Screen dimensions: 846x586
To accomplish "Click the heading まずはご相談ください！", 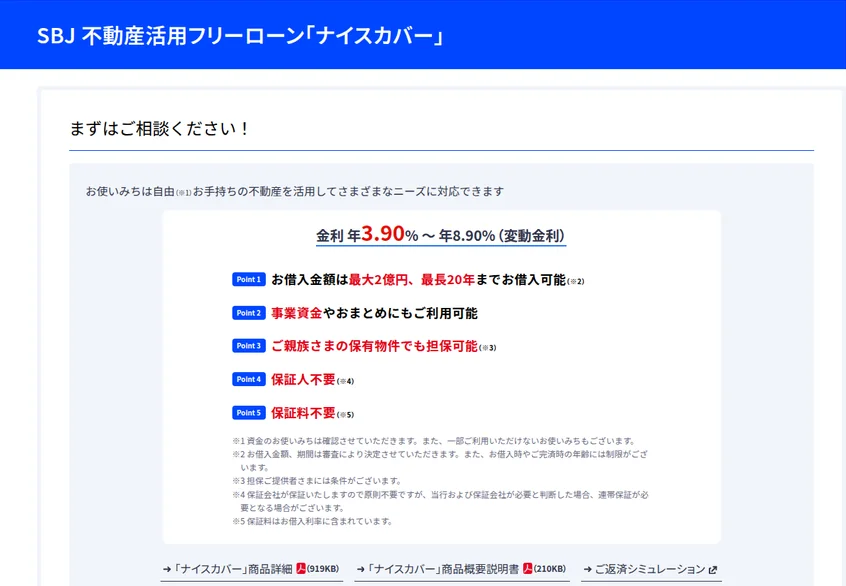I will [160, 128].
